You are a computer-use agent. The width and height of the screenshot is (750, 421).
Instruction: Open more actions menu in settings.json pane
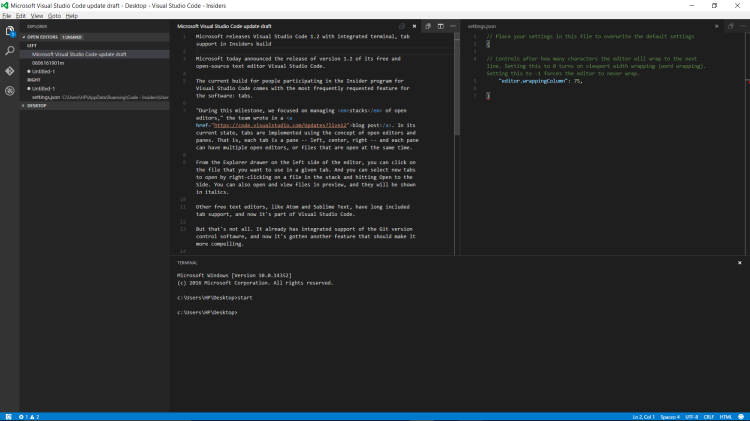coord(743,26)
